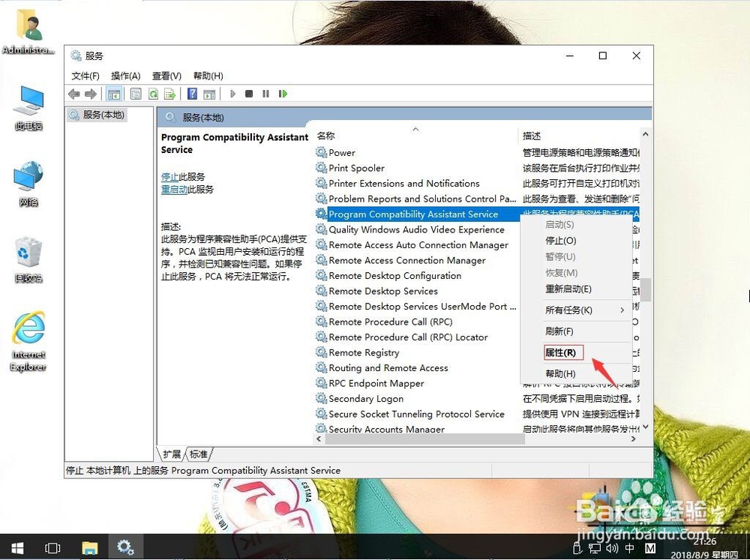Open the 操作(A) menu
This screenshot has width=750, height=560.
point(125,76)
